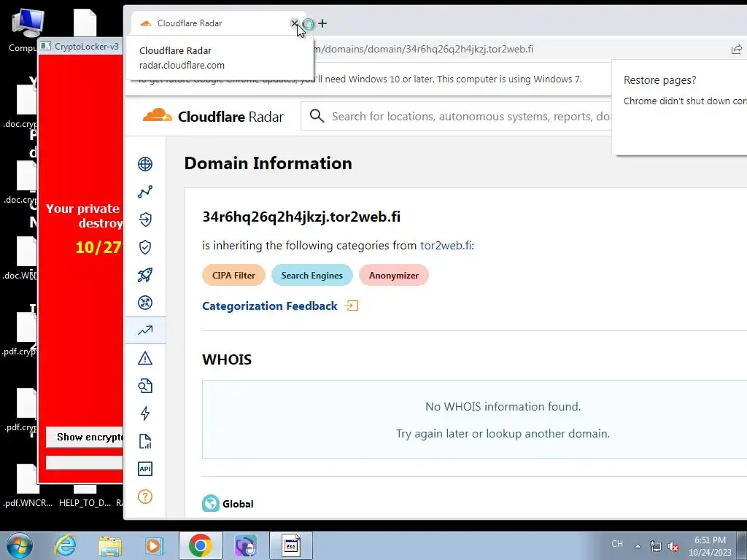This screenshot has width=747, height=560.
Task: Click the Chrome taskbar icon
Action: point(200,545)
